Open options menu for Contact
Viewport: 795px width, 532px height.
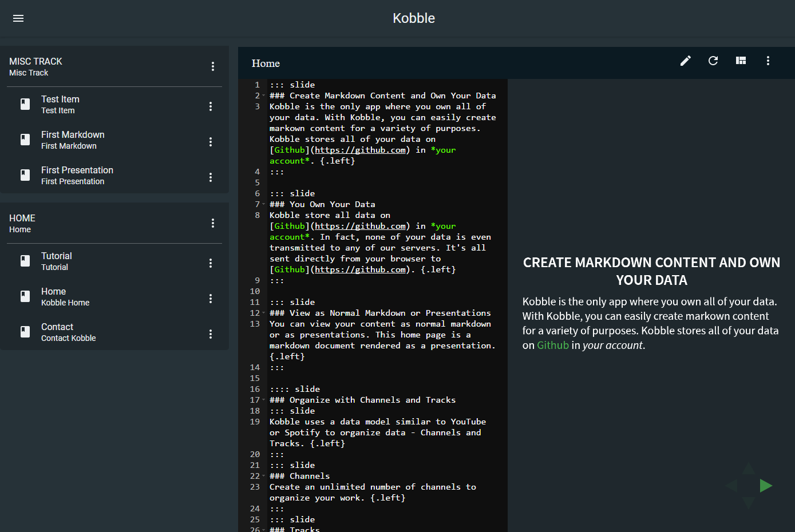211,334
